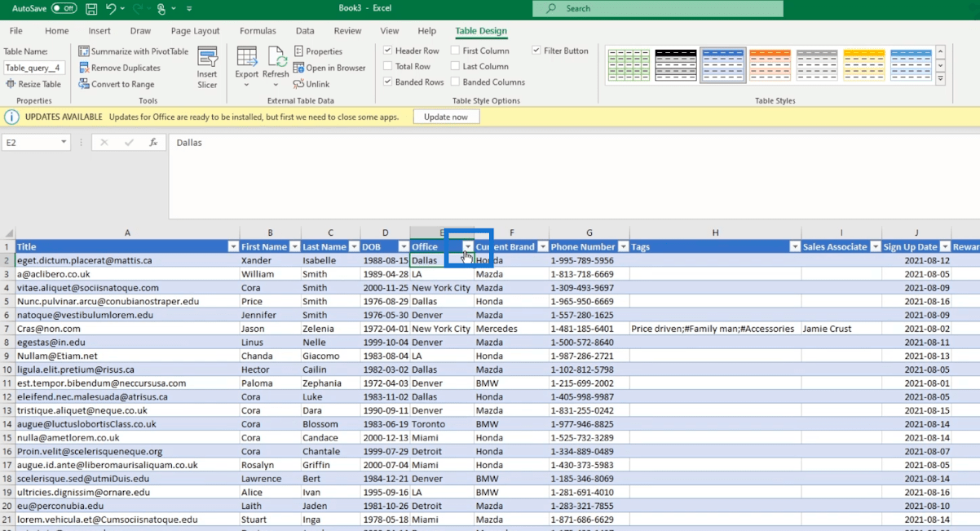Enable the First Column checkbox
This screenshot has height=531, width=980.
456,51
